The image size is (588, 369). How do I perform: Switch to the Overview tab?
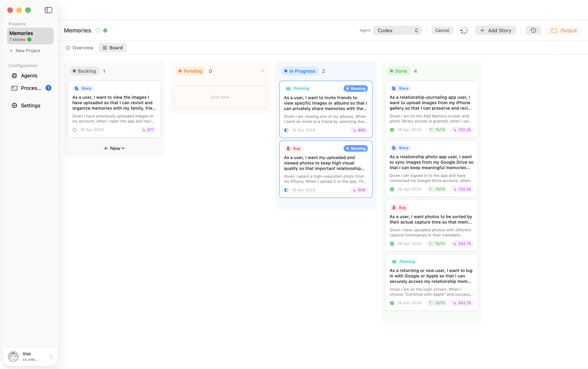[80, 48]
